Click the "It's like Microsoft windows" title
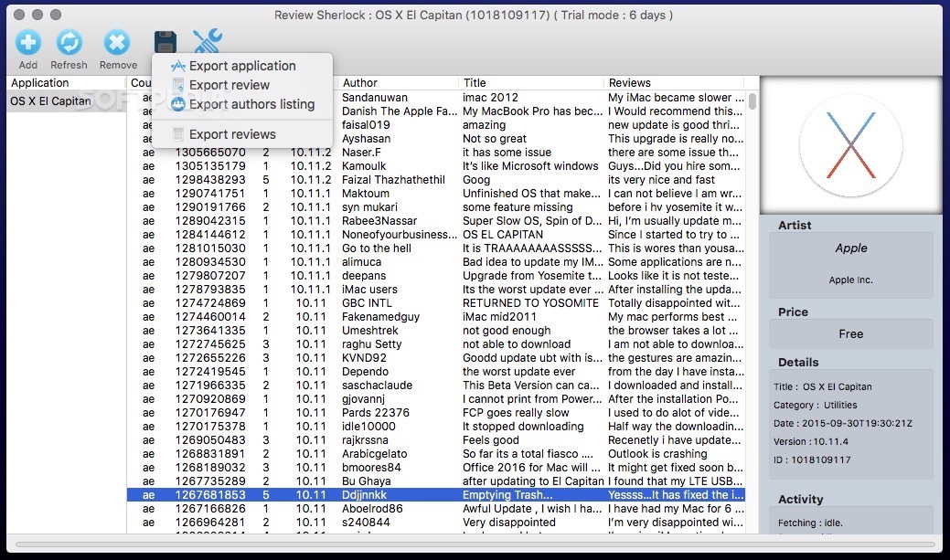The width and height of the screenshot is (950, 560). (530, 166)
